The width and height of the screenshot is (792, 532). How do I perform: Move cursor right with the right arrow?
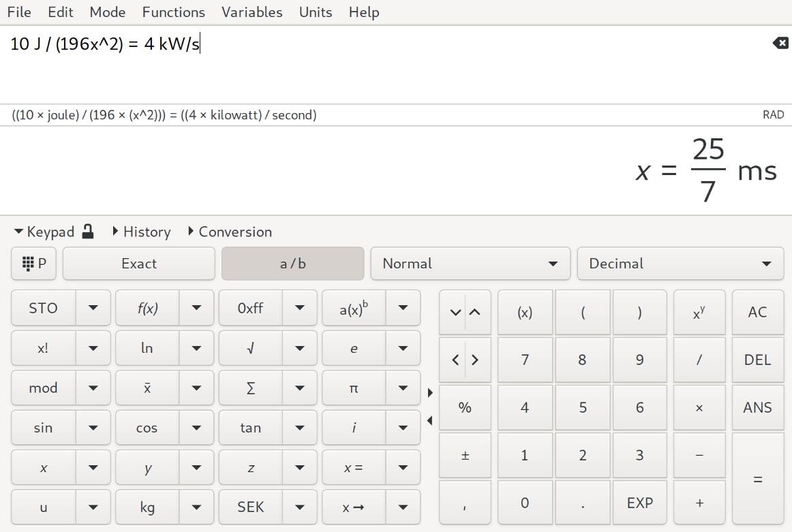coord(475,360)
